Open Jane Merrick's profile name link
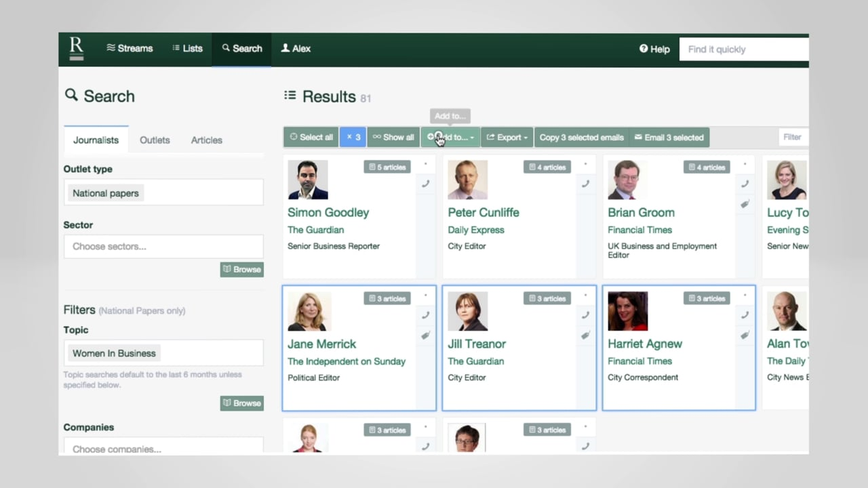The height and width of the screenshot is (488, 868). [321, 344]
